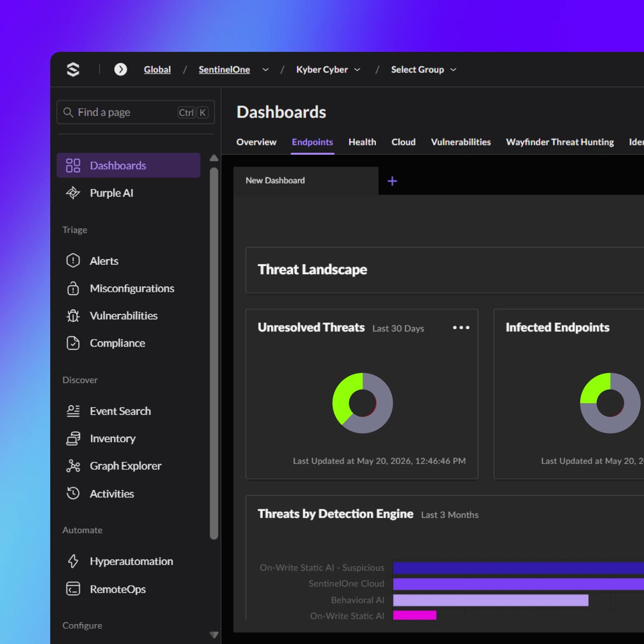Screen dimensions: 644x644
Task: Open Unresolved Threats three-dot menu
Action: (461, 328)
